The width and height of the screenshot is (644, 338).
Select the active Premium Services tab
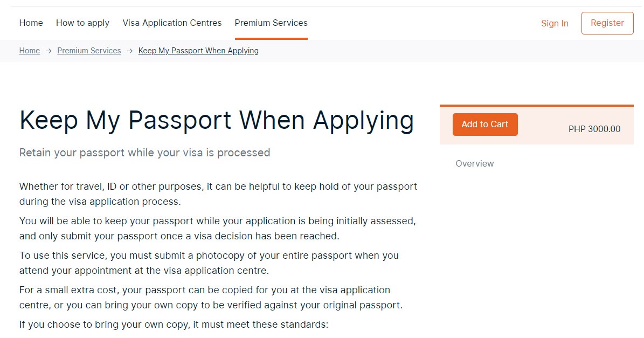[271, 23]
